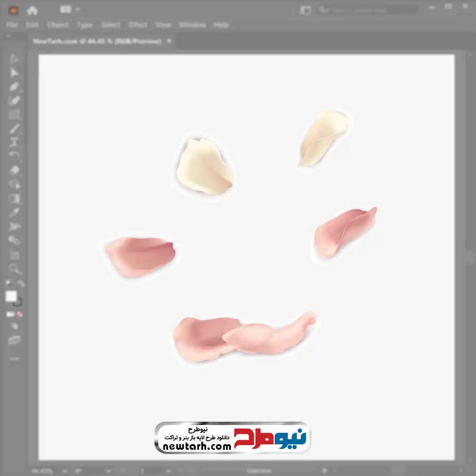This screenshot has width=476, height=476.
Task: Open the Window menu
Action: tap(192, 25)
